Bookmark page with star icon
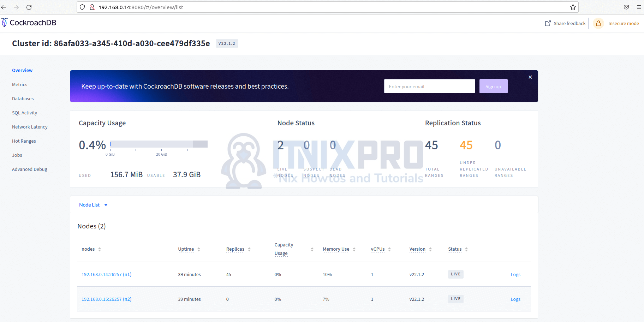The width and height of the screenshot is (644, 322). click(573, 7)
